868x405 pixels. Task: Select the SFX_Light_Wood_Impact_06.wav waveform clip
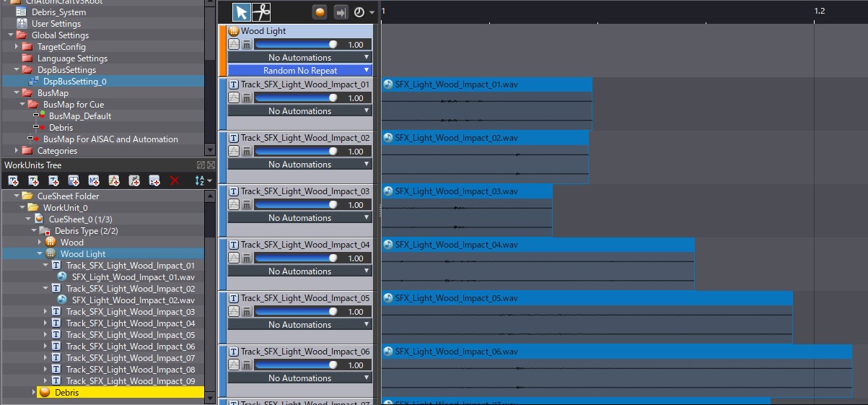(x=617, y=370)
